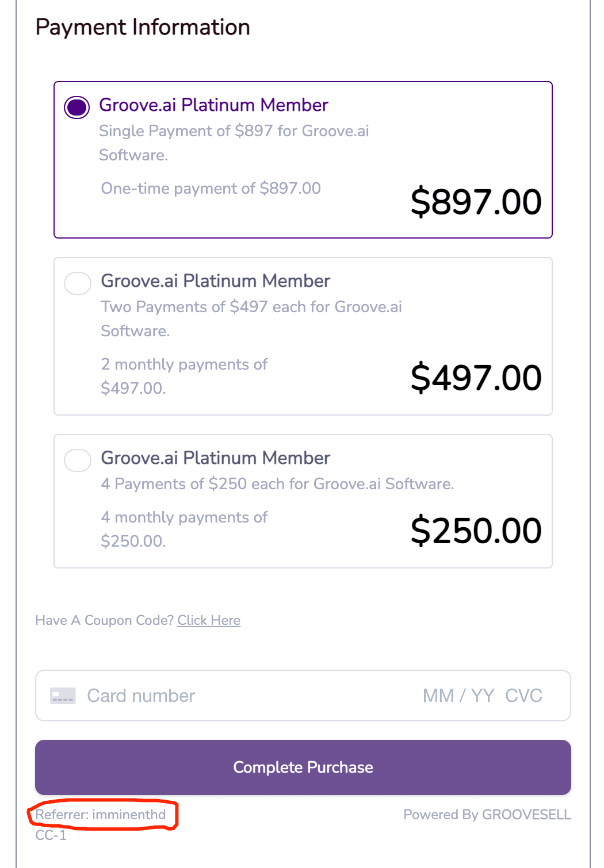The width and height of the screenshot is (604, 868).
Task: Select the first Groove.ai Platinum Member title
Action: [213, 105]
